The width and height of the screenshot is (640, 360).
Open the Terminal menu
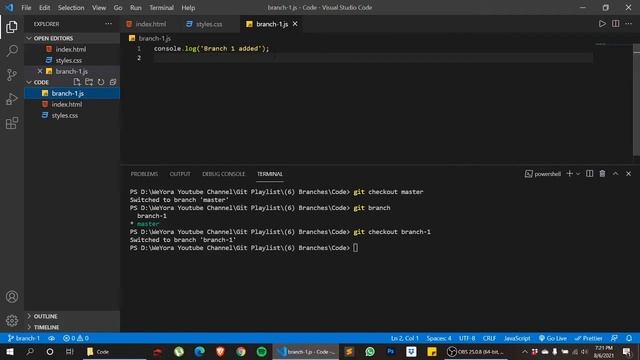click(161, 8)
